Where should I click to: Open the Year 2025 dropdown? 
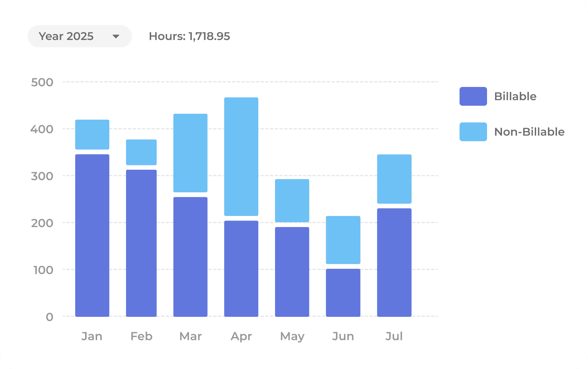tap(79, 36)
